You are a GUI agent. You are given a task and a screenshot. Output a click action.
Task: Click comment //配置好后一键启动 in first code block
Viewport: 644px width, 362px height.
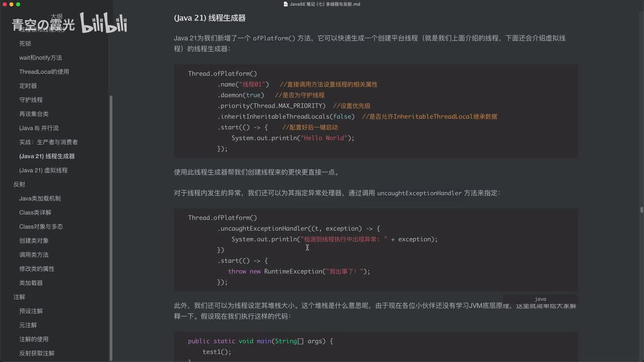pos(310,128)
